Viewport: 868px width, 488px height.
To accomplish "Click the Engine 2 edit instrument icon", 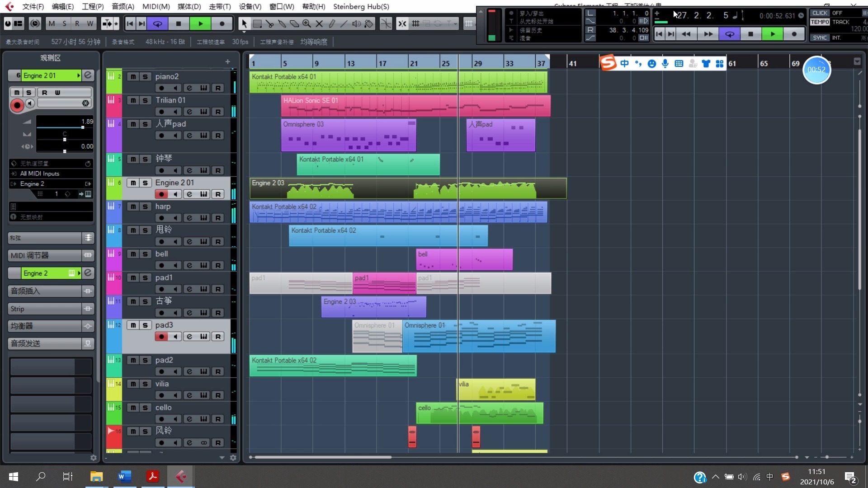I will click(88, 273).
